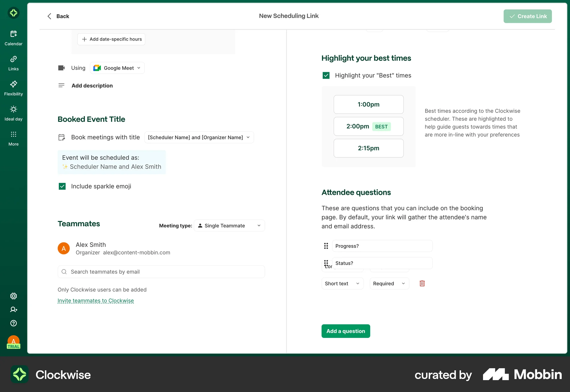
Task: Open the Google Meet conferencing dropdown
Action: (117, 68)
